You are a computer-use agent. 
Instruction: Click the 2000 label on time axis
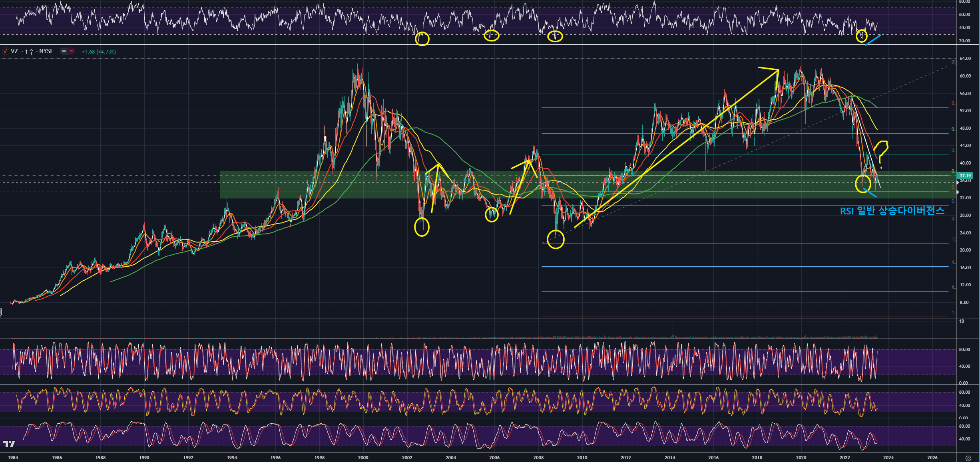click(363, 458)
